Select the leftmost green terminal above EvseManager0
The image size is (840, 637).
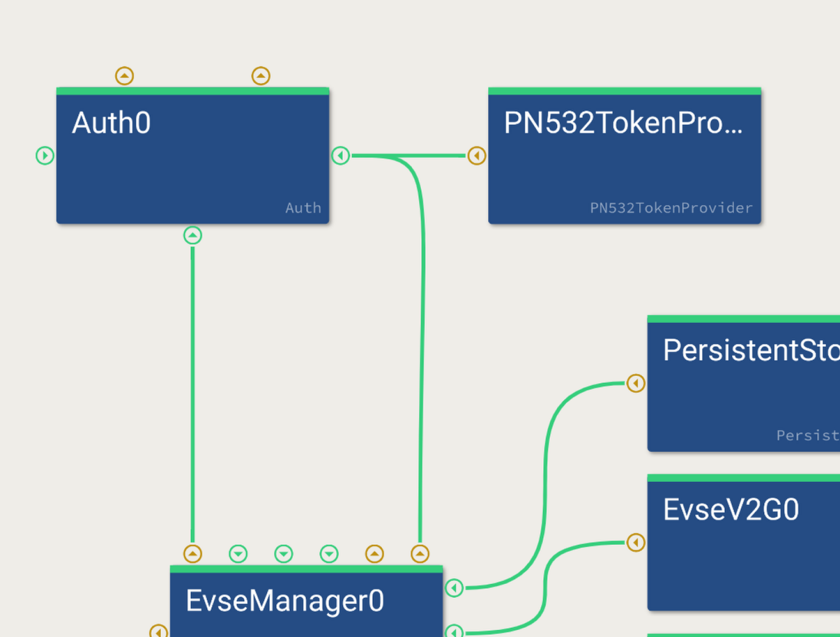click(239, 553)
